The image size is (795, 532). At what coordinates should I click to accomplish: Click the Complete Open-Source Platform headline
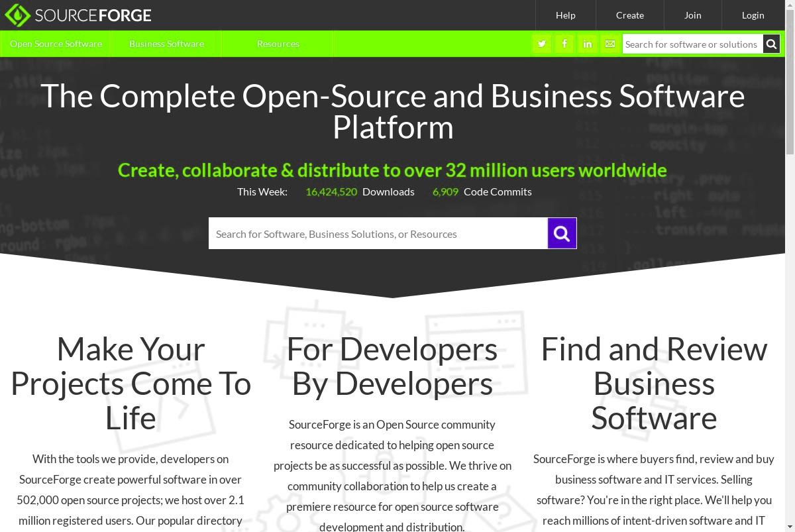pyautogui.click(x=393, y=111)
